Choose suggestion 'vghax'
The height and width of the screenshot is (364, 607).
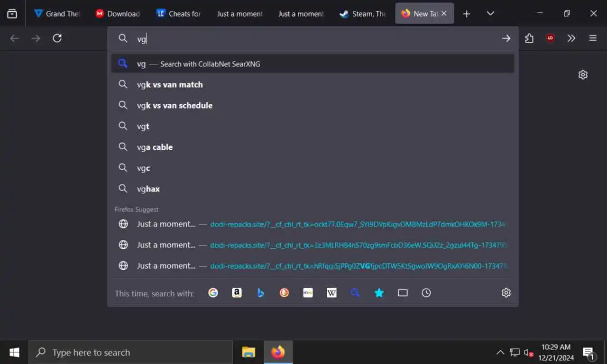pos(313,189)
